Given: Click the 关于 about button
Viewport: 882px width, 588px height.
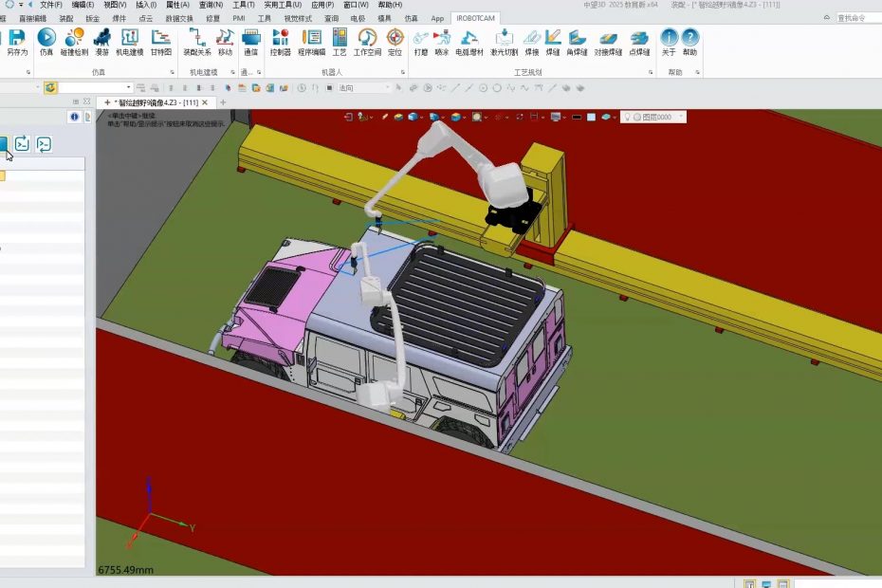Looking at the screenshot, I should coord(669,42).
